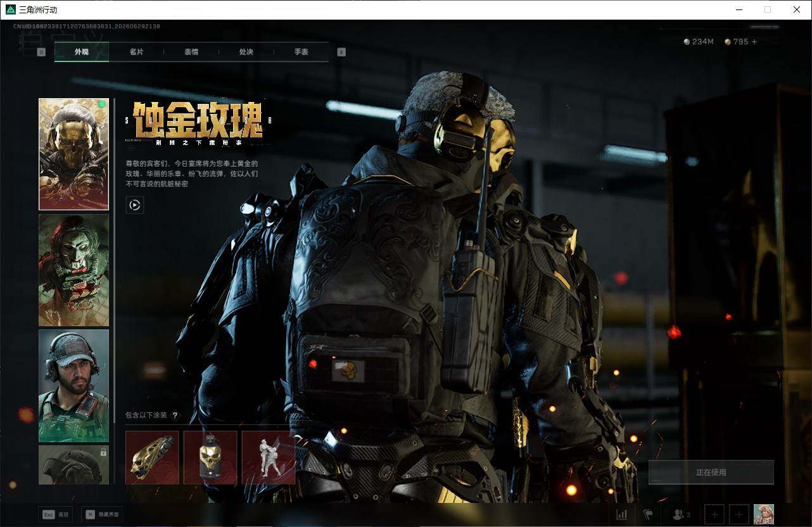
Task: Select the default bearded operator skin
Action: [x=73, y=385]
